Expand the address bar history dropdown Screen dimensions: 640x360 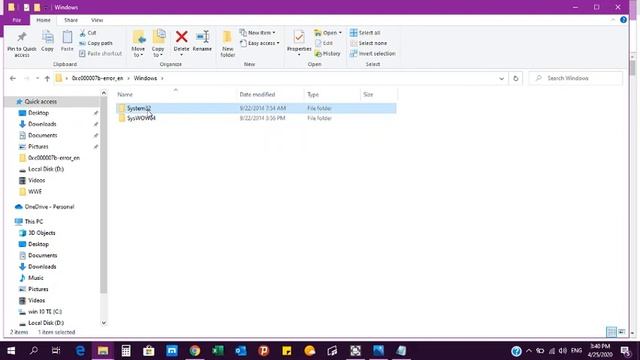(501, 78)
